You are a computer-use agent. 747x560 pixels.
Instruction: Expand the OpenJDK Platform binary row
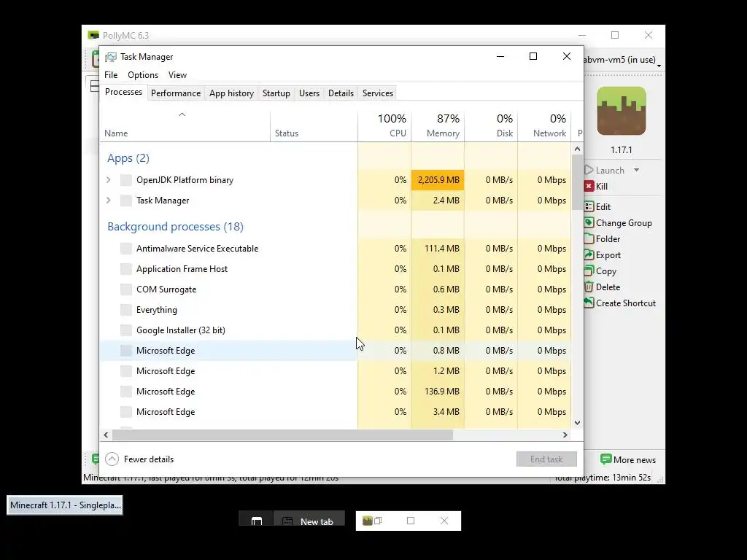(x=109, y=180)
